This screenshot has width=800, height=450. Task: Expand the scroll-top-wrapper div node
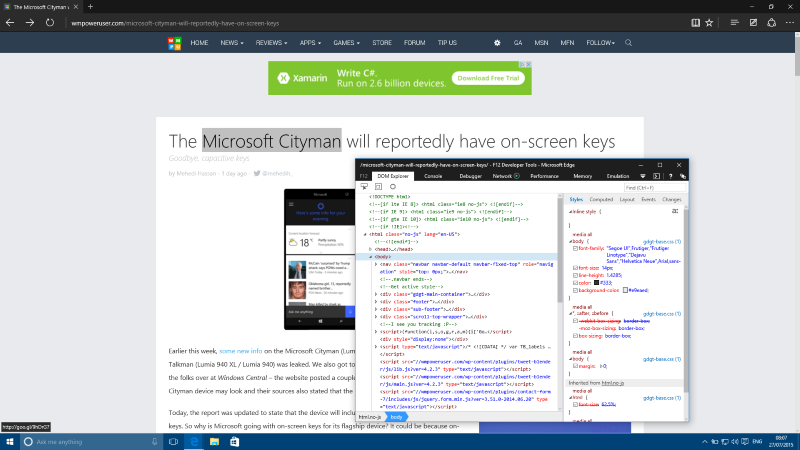pos(376,317)
